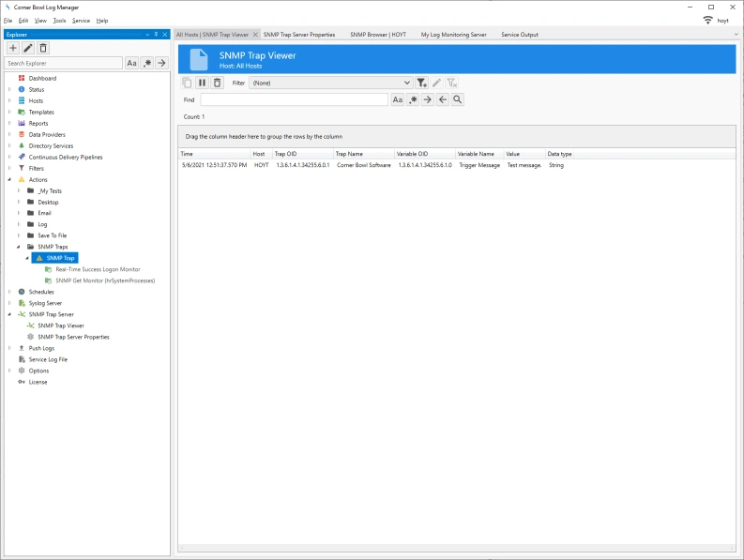Viewport: 744px width, 560px height.
Task: Select Directory Services in Explorer
Action: click(51, 145)
